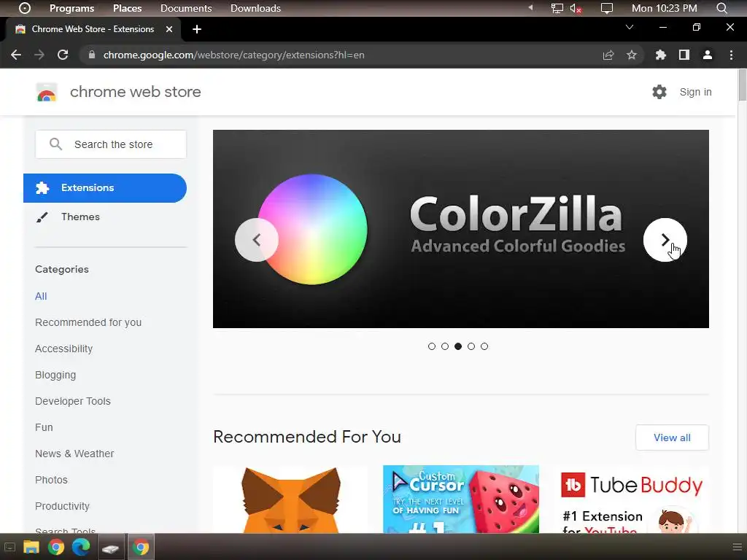The width and height of the screenshot is (747, 560).
Task: Bookmark this page with star icon
Action: (632, 55)
